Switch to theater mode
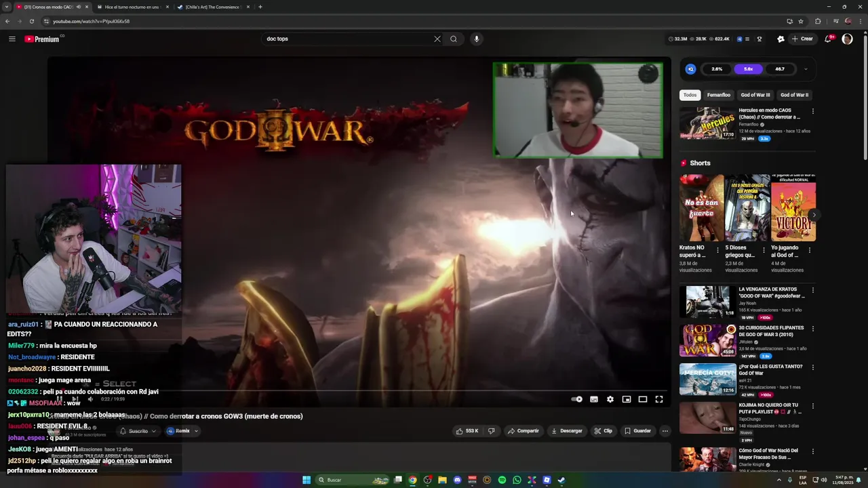 [643, 399]
